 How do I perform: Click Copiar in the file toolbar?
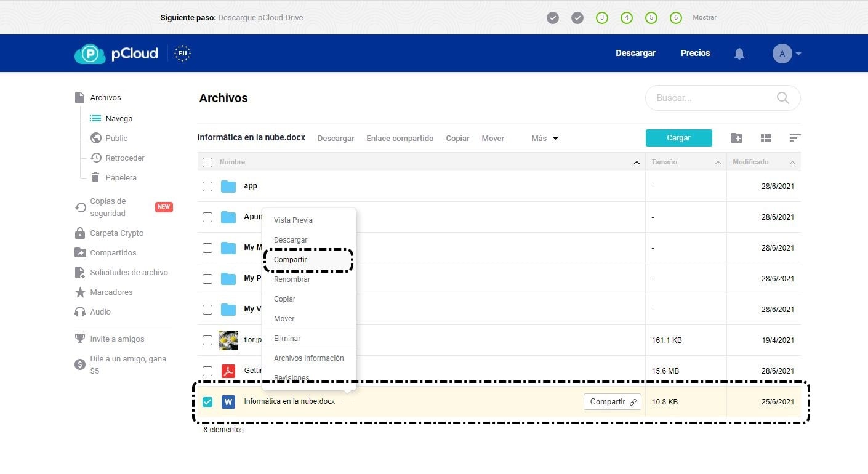point(457,139)
